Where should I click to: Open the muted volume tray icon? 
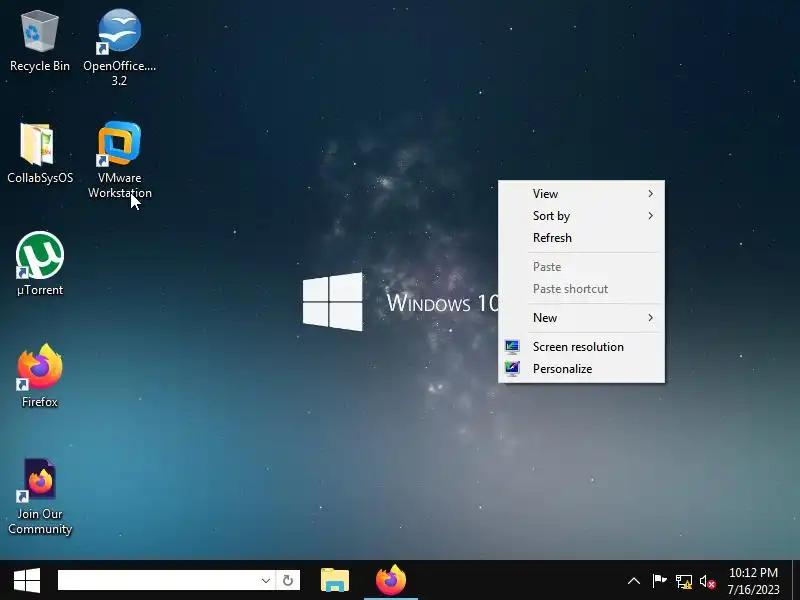pyautogui.click(x=708, y=581)
